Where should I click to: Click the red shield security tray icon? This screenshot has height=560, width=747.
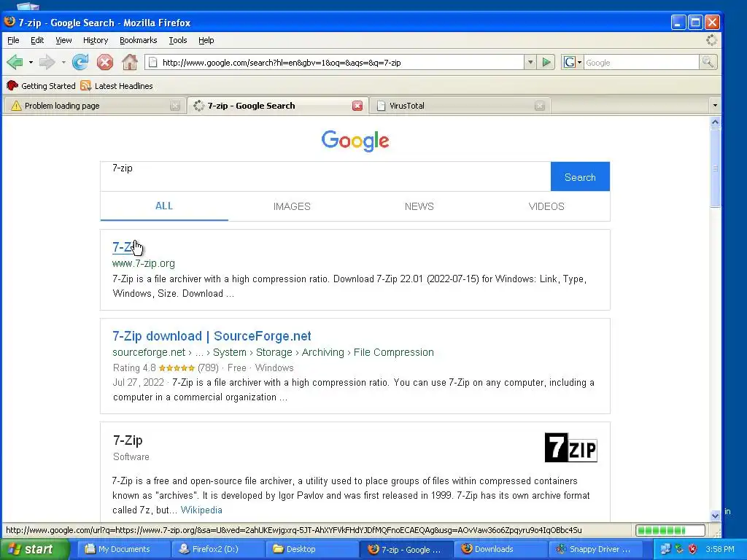click(693, 549)
